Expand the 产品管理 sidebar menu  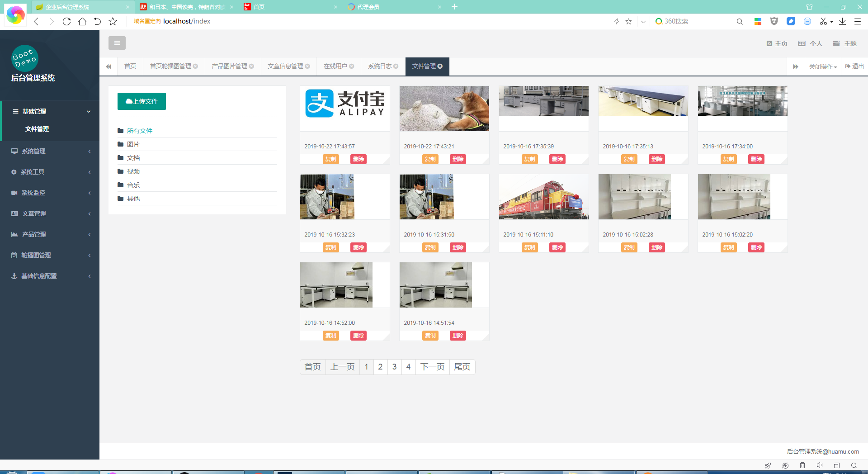50,234
